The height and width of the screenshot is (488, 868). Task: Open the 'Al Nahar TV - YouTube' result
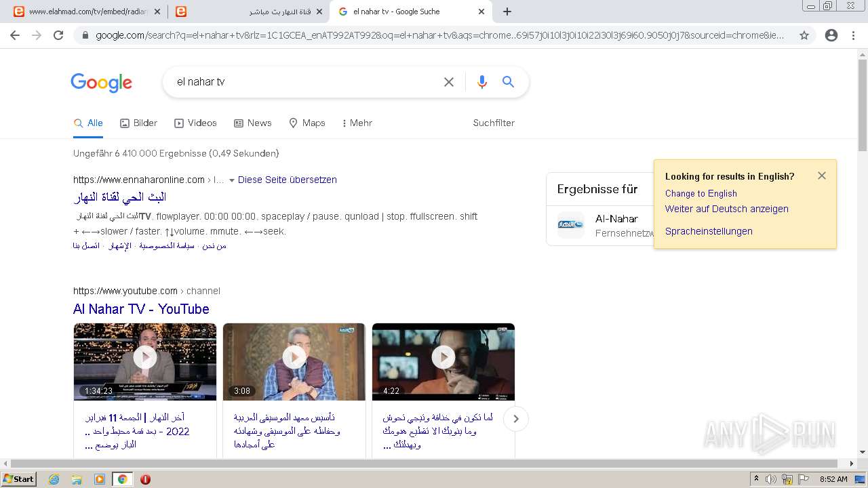tap(141, 309)
